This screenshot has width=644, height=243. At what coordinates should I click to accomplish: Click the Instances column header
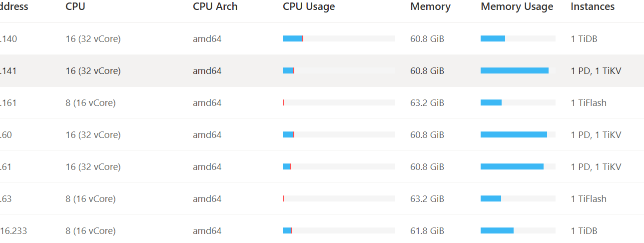click(592, 6)
